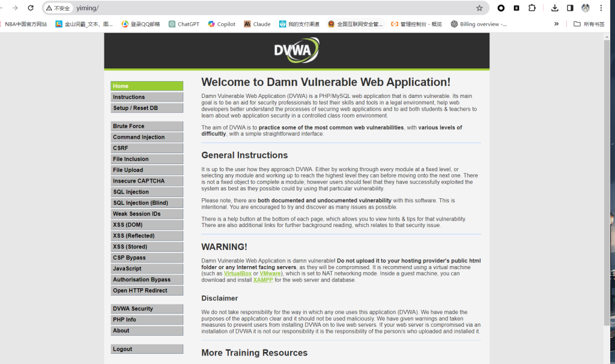Viewport: 615px width, 364px height.
Task: Open the Setup / Reset DB page
Action: tap(147, 108)
